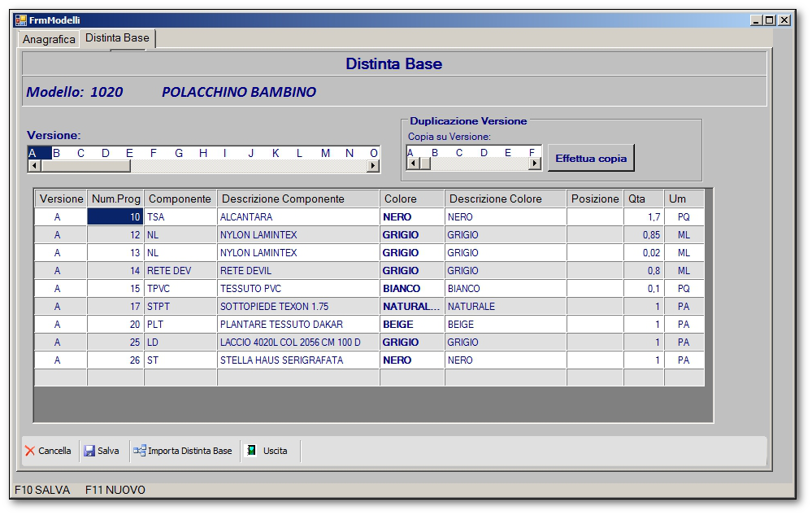Click the quantity cell 1,7

[x=644, y=217]
